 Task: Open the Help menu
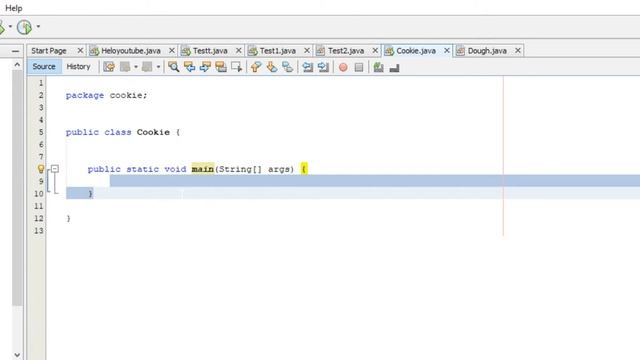pyautogui.click(x=13, y=8)
